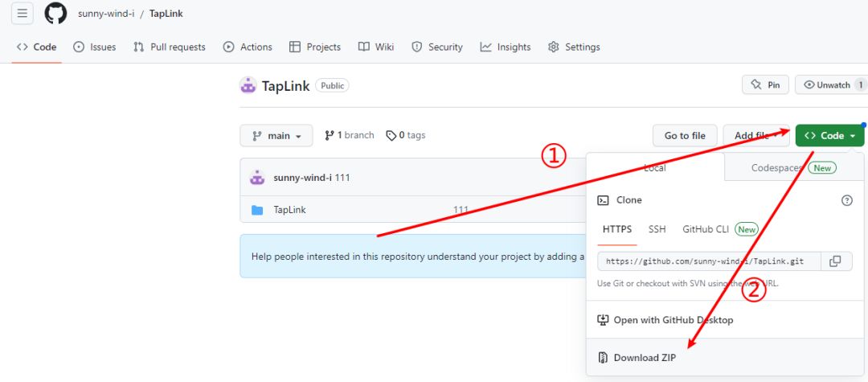Click the Public visibility badge
The width and height of the screenshot is (868, 382).
point(332,86)
